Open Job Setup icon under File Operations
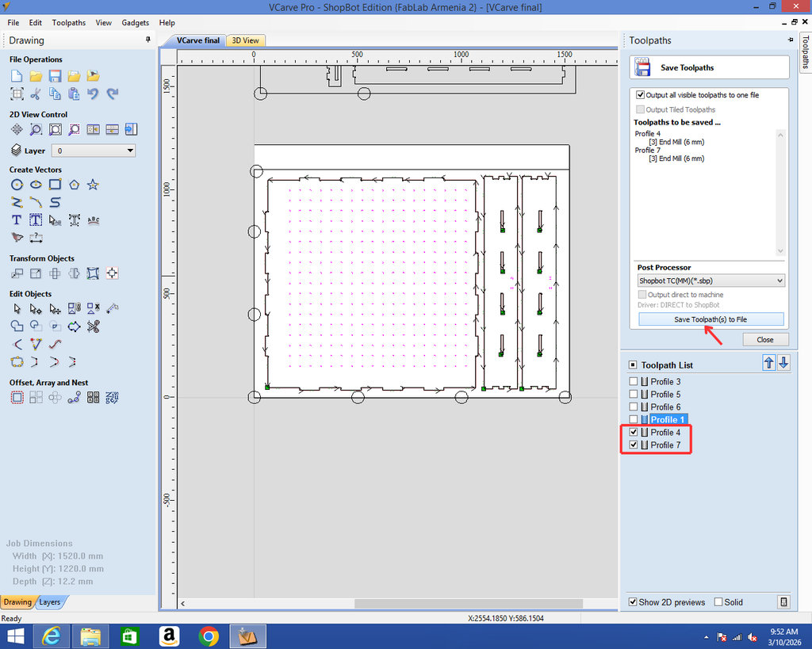This screenshot has height=649, width=812. pos(17,94)
